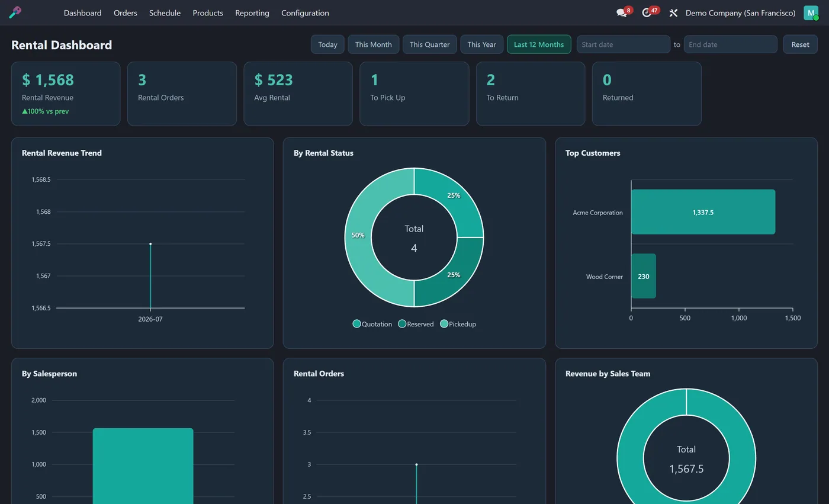Open the Rental Orders 3 card
Viewport: 829px width, 504px height.
click(x=182, y=94)
